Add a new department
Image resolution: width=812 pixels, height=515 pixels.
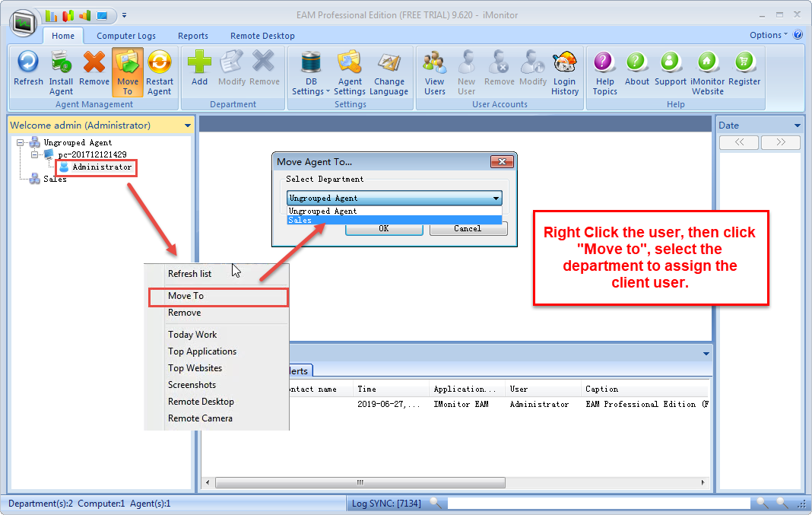click(199, 68)
